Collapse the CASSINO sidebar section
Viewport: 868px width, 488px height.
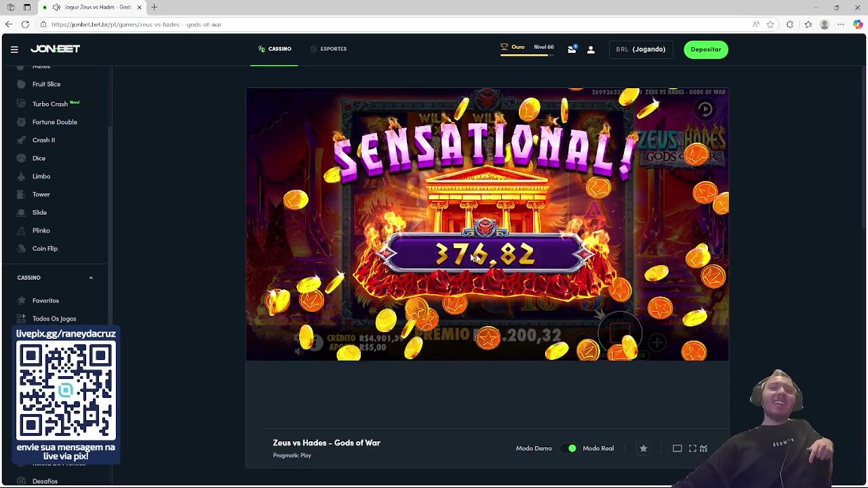click(91, 278)
